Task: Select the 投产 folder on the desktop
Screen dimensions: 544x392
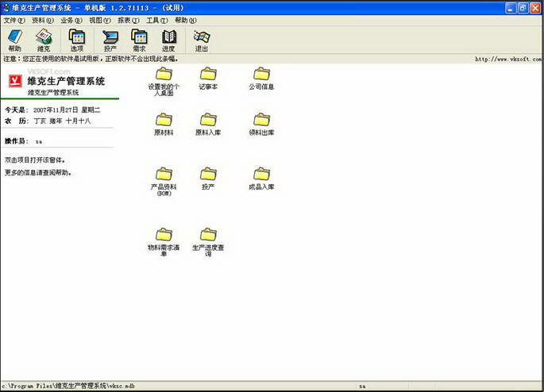Action: pos(208,179)
